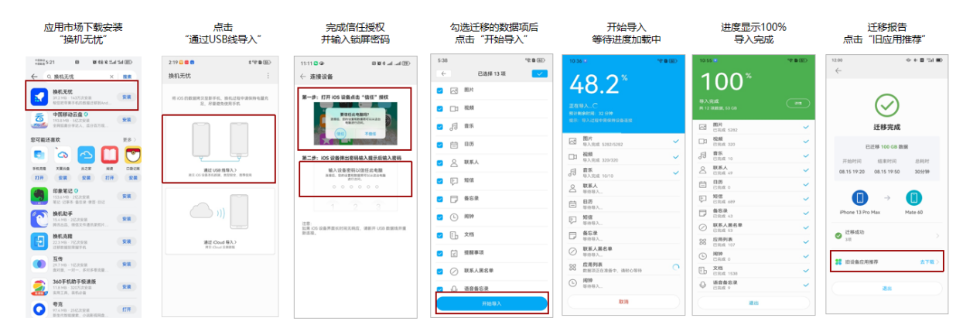The width and height of the screenshot is (980, 335).
Task: Tap 安装 button for 中国移动云盘
Action: pos(126,120)
